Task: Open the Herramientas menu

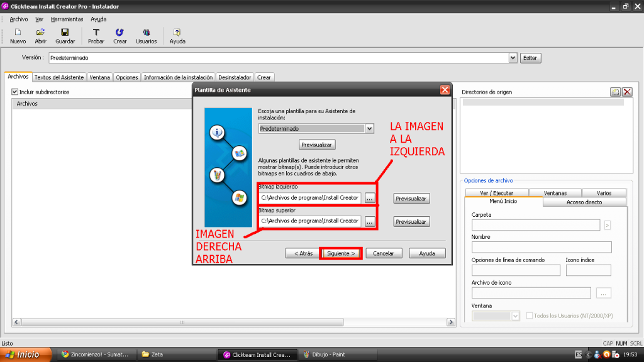Action: coord(67,19)
